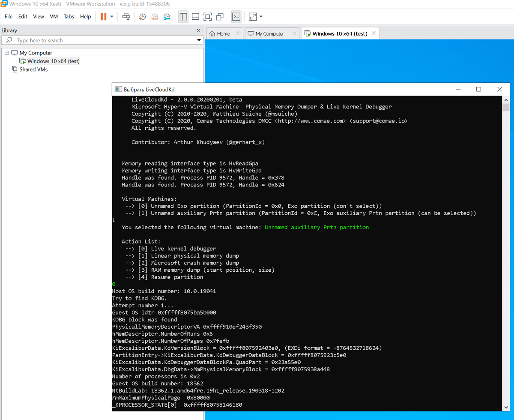Minimize the LiveCloudKd console window

[x=458, y=89]
